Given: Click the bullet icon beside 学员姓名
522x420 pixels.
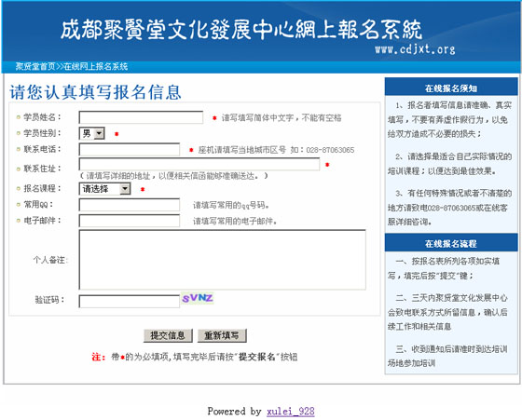Looking at the screenshot, I should click(19, 117).
